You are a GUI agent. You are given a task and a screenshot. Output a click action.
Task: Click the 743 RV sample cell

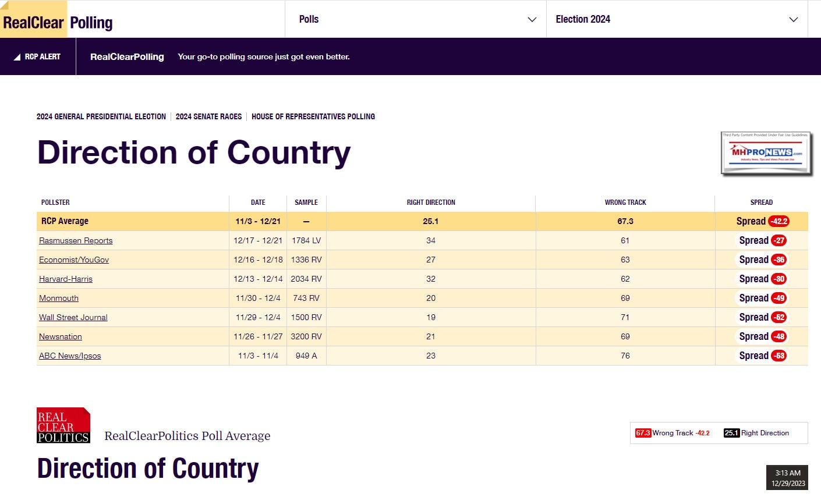coord(306,298)
